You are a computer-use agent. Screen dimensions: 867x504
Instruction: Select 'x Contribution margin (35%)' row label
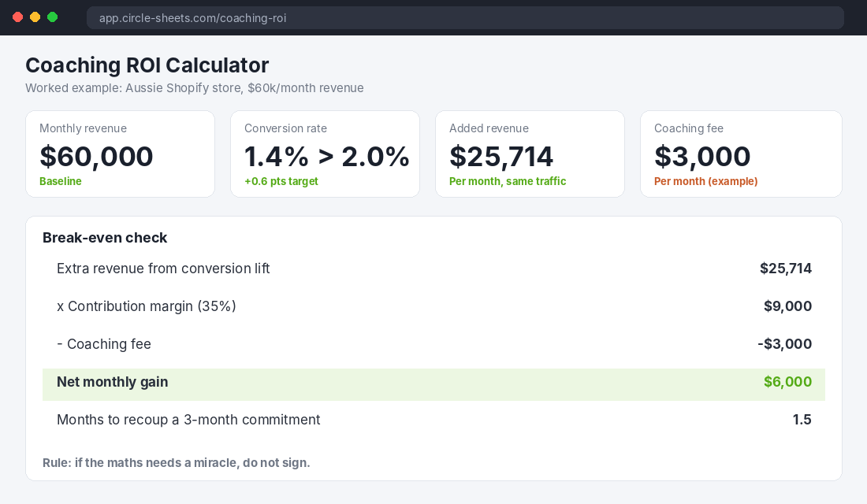click(x=147, y=306)
